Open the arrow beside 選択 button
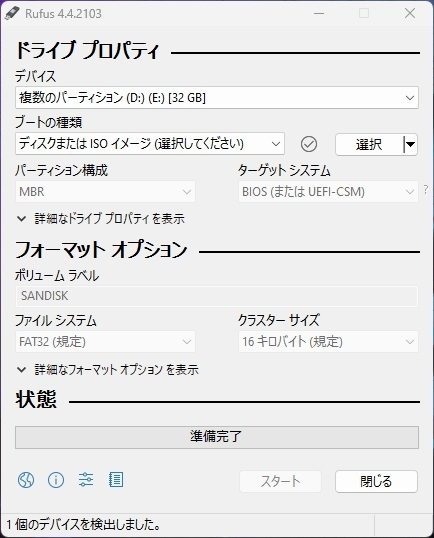Screen dimensions: 434x538 pos(410,144)
